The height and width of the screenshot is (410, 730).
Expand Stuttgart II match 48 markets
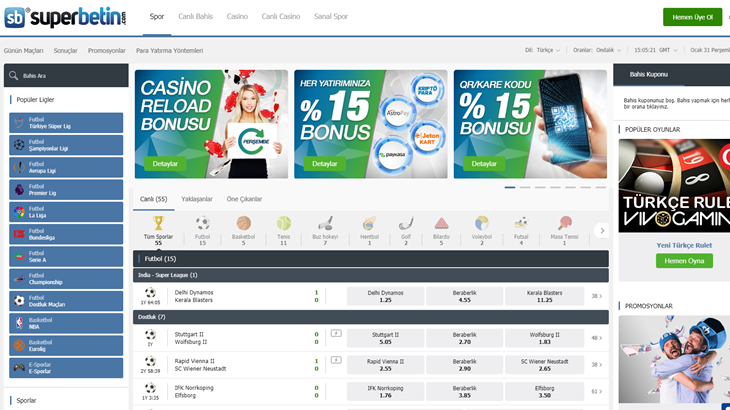coord(597,338)
